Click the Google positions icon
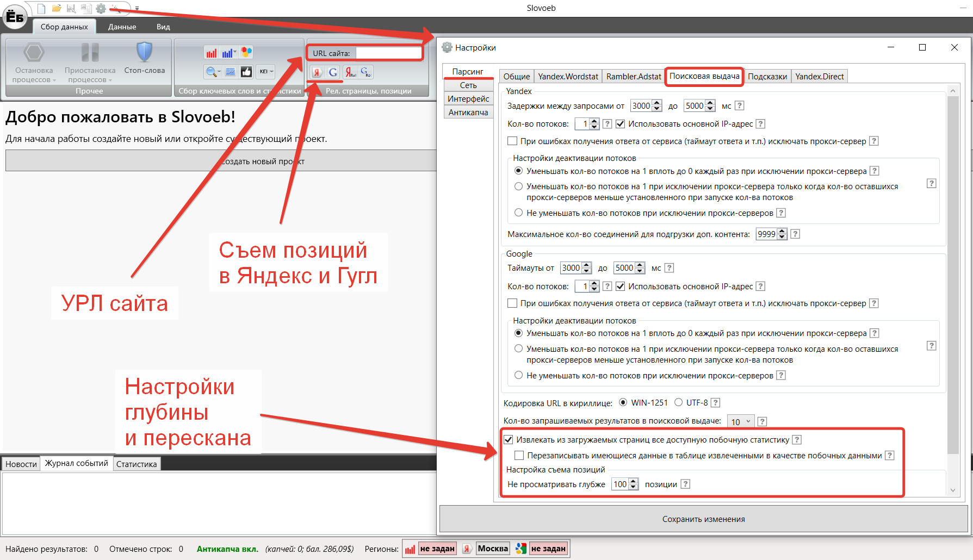This screenshot has height=560, width=973. 333,72
